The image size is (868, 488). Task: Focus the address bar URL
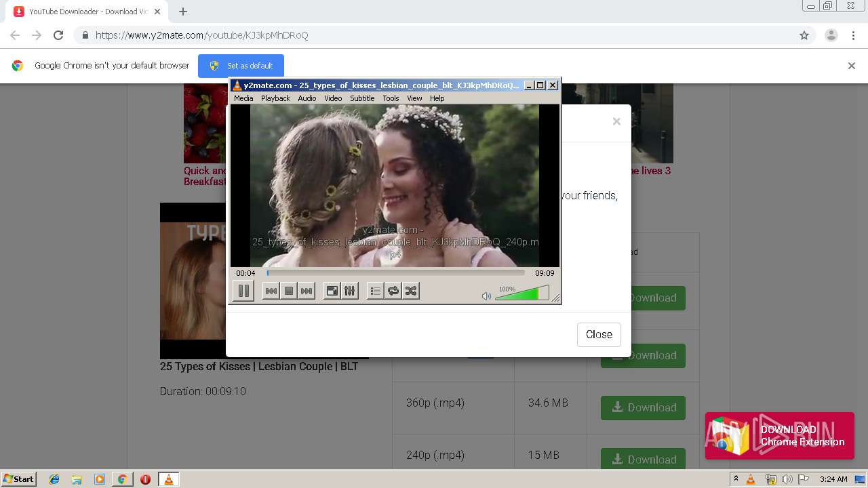click(202, 35)
